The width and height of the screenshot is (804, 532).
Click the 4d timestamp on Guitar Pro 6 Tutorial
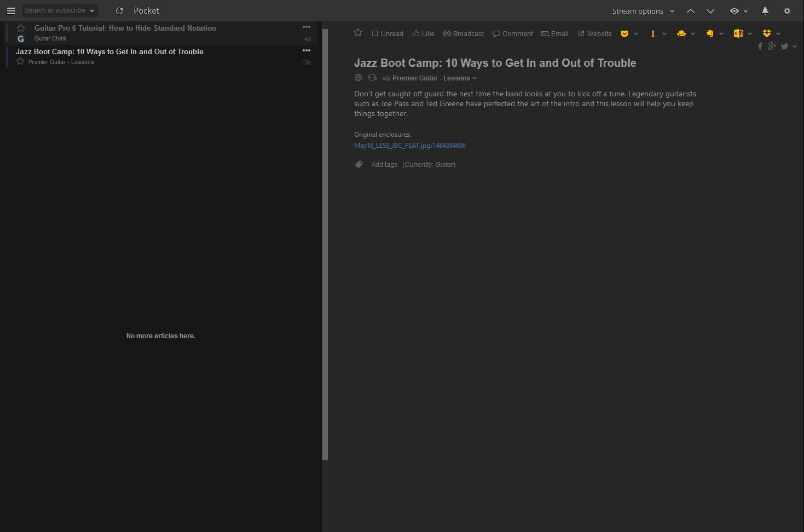tap(308, 39)
